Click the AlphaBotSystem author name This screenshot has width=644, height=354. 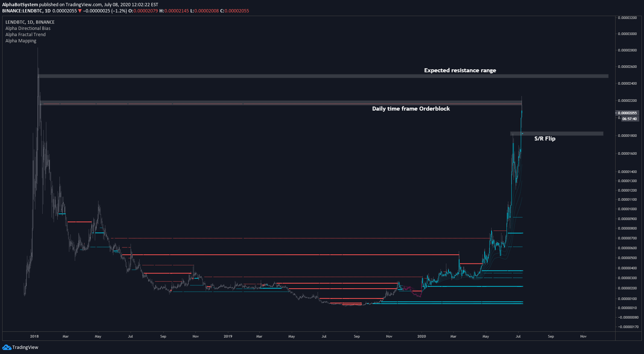click(x=20, y=5)
